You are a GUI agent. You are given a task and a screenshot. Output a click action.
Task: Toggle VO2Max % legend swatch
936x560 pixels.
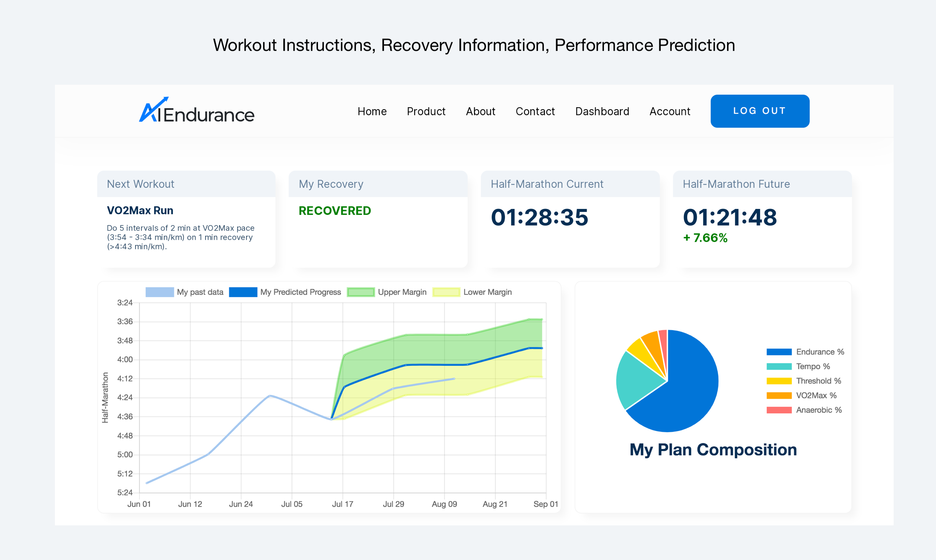pos(779,395)
